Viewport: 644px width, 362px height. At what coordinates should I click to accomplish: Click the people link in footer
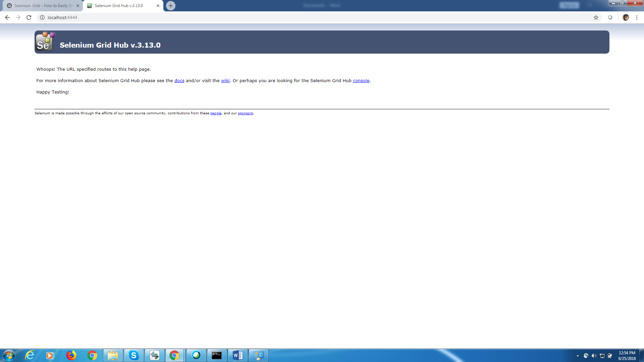click(216, 113)
